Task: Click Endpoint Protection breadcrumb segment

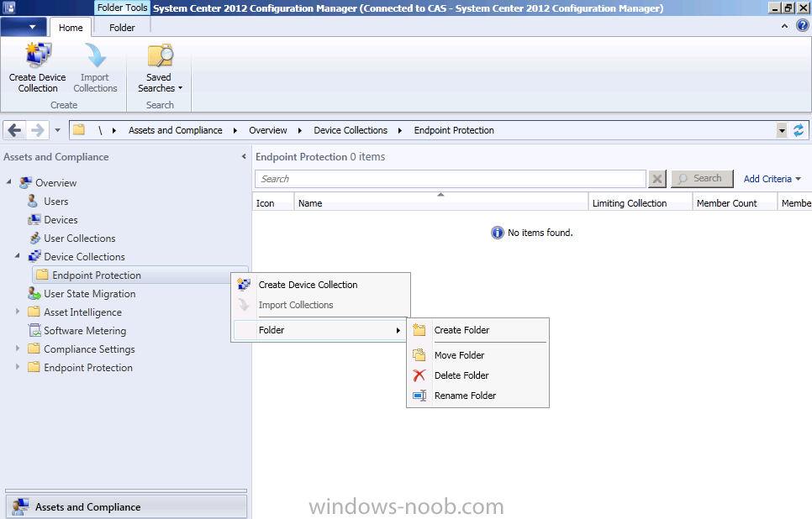Action: (454, 130)
